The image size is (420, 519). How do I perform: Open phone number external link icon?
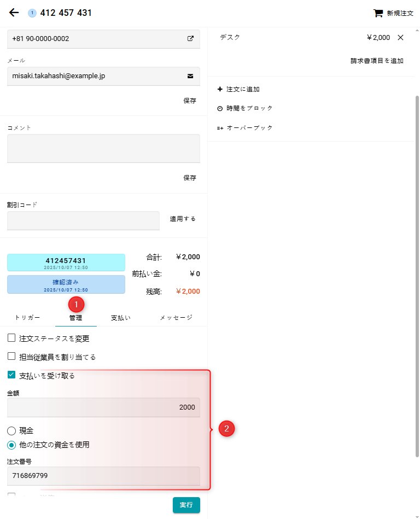click(190, 38)
